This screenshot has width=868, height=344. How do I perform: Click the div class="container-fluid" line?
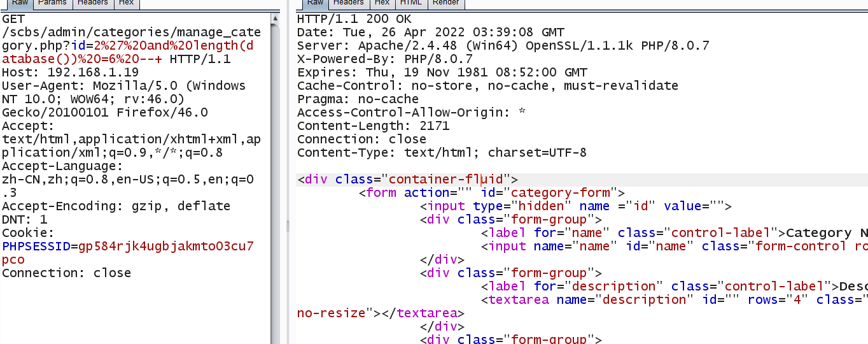tap(407, 179)
